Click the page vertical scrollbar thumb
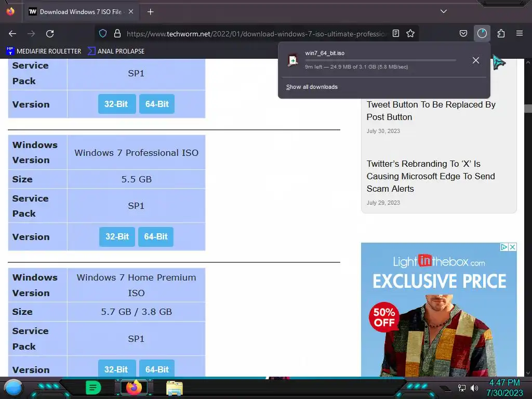532x399 pixels. coord(528,109)
